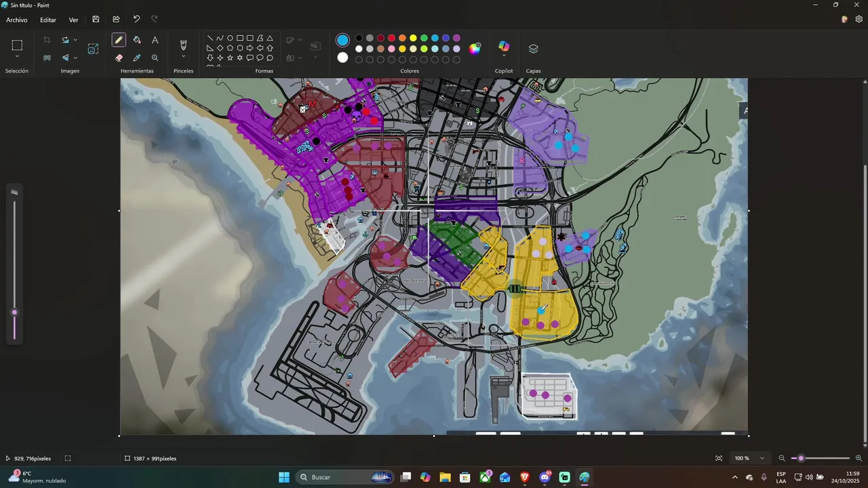Image resolution: width=868 pixels, height=488 pixels.
Task: Expand the Copilot dropdown arrow
Action: (x=504, y=56)
